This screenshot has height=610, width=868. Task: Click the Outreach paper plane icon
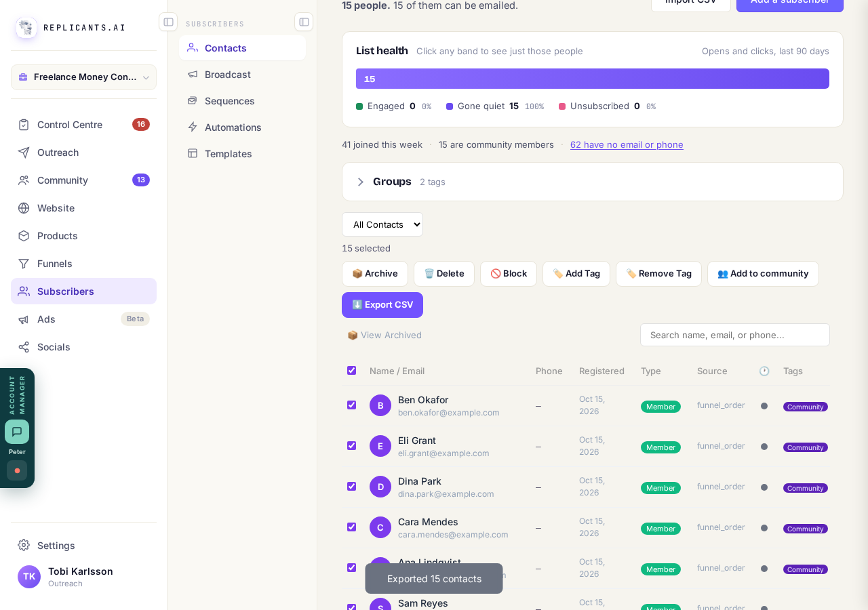pos(24,152)
